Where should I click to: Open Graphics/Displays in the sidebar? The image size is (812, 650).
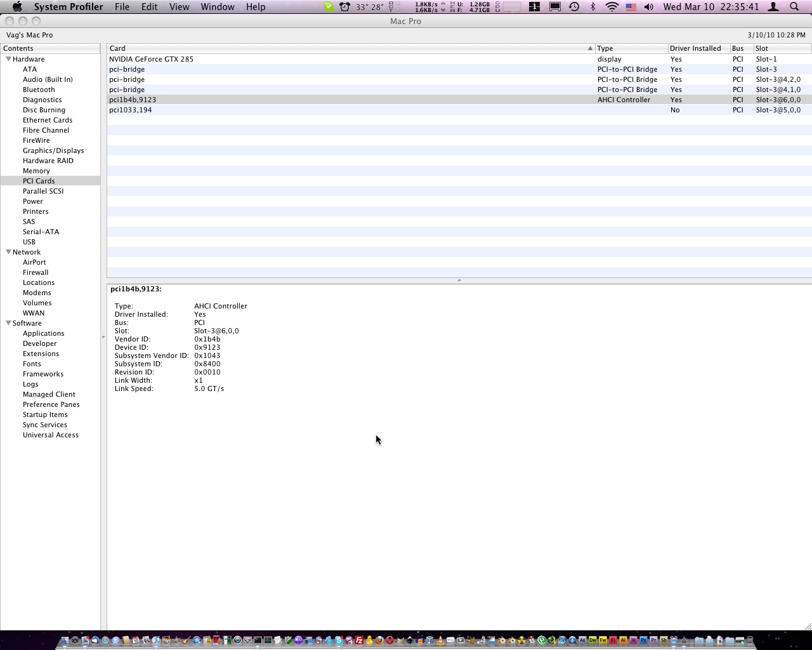(53, 150)
